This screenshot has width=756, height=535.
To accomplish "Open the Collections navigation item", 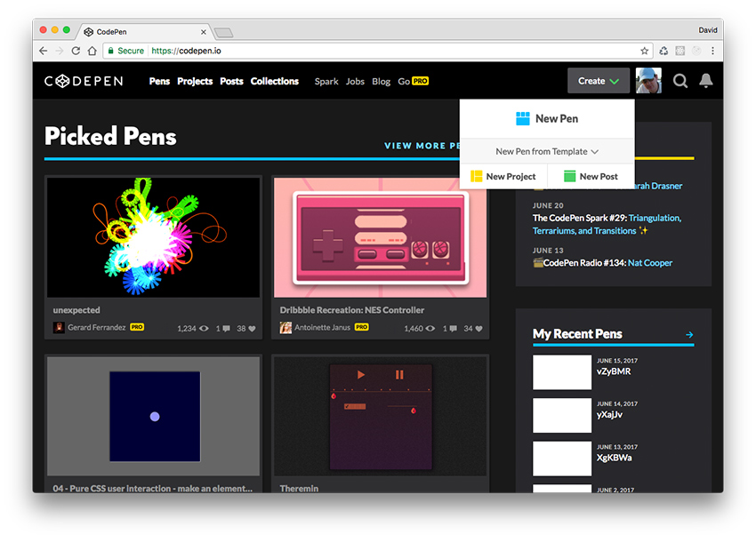I will [274, 81].
